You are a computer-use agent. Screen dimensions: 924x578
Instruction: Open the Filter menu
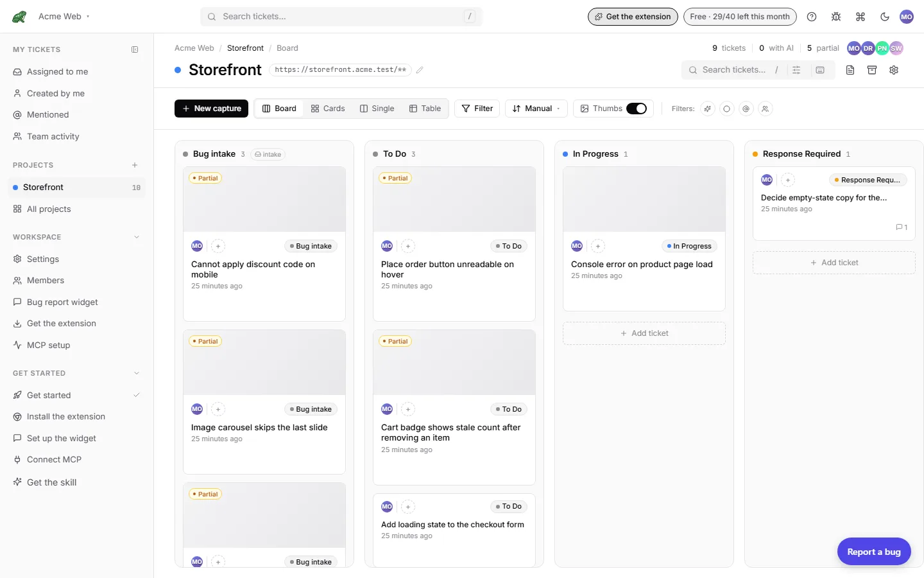pos(477,109)
